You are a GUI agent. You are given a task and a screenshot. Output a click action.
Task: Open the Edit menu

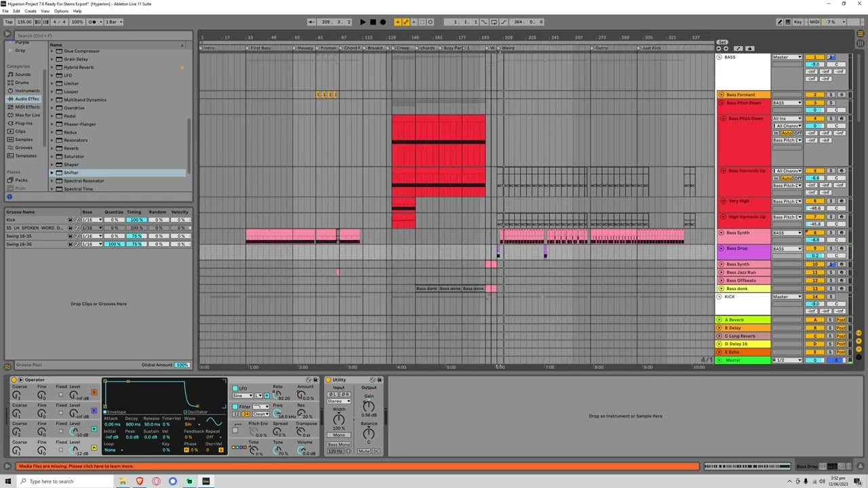coord(18,11)
